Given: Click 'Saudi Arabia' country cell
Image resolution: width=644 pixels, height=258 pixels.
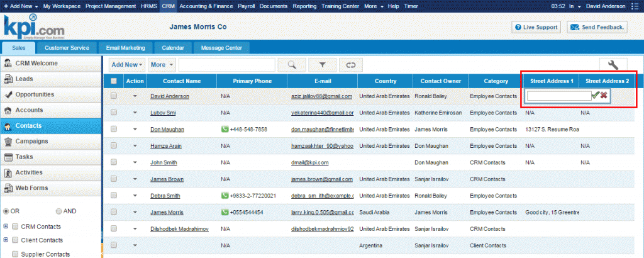Looking at the screenshot, I should pyautogui.click(x=374, y=213).
